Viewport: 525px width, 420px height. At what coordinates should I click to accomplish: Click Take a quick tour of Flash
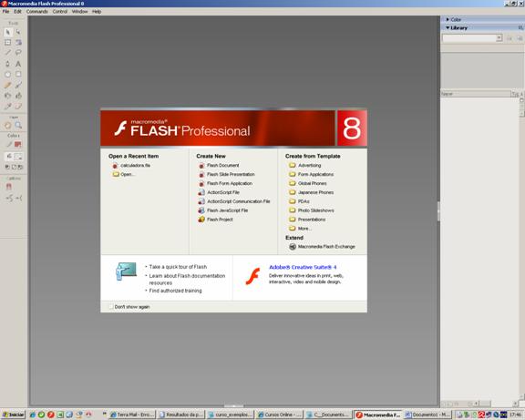(178, 267)
